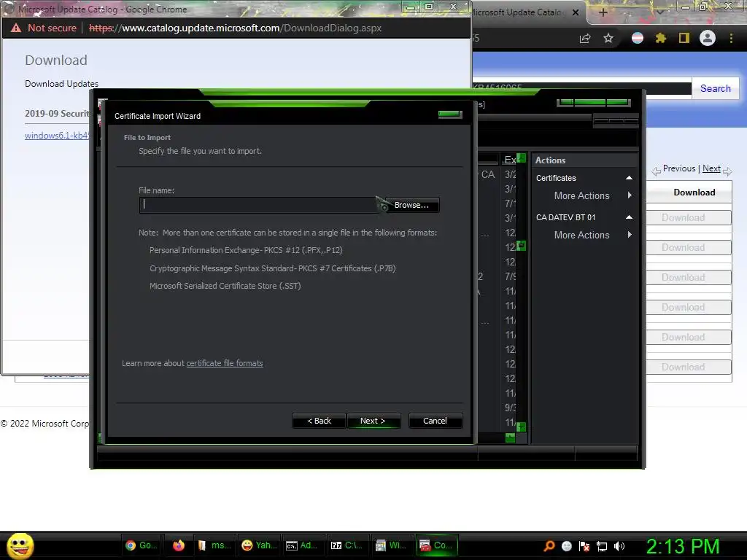Open Chrome three-dot menu
Screen dimensions: 747x560
pyautogui.click(x=731, y=38)
